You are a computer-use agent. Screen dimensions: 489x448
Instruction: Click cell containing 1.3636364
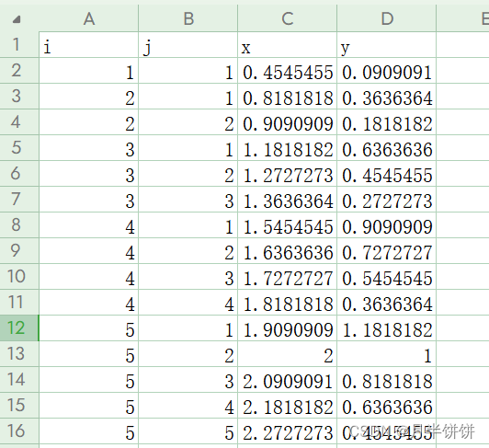coord(287,200)
